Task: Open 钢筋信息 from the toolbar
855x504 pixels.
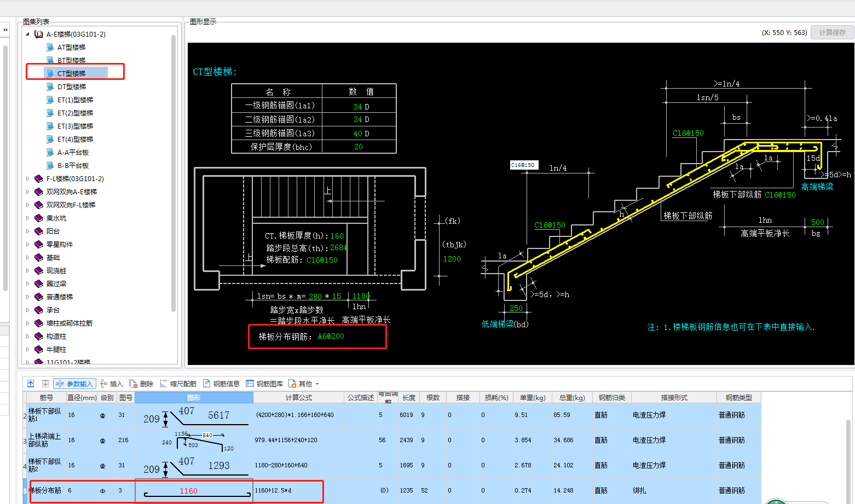Action: pos(221,384)
